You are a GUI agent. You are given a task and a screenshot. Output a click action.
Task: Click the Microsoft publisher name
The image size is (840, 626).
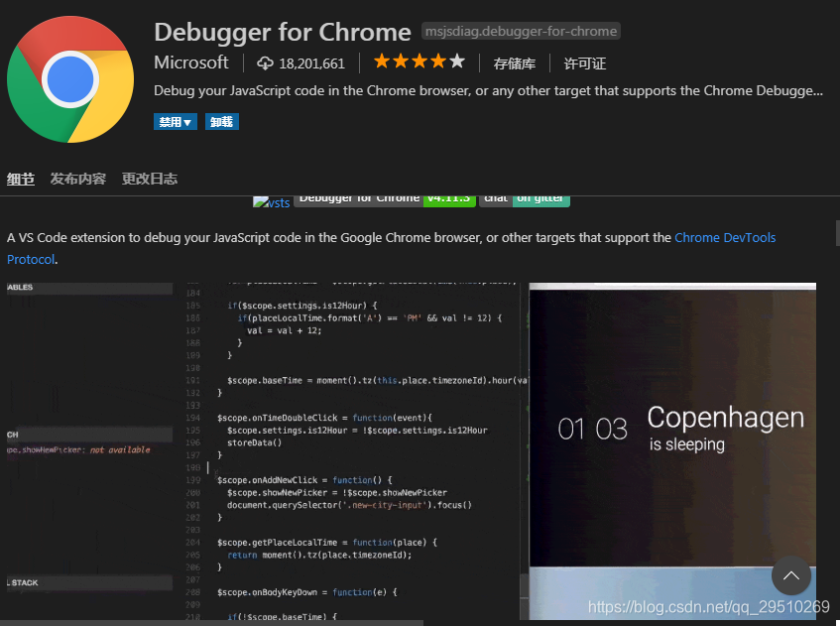pyautogui.click(x=191, y=63)
